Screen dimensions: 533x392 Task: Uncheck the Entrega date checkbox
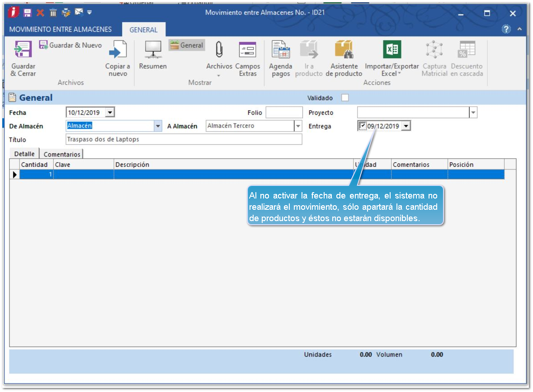(363, 126)
